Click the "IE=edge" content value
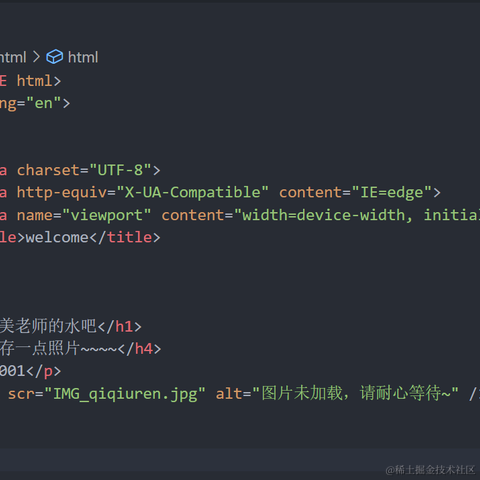Image resolution: width=480 pixels, height=480 pixels. pos(391,192)
